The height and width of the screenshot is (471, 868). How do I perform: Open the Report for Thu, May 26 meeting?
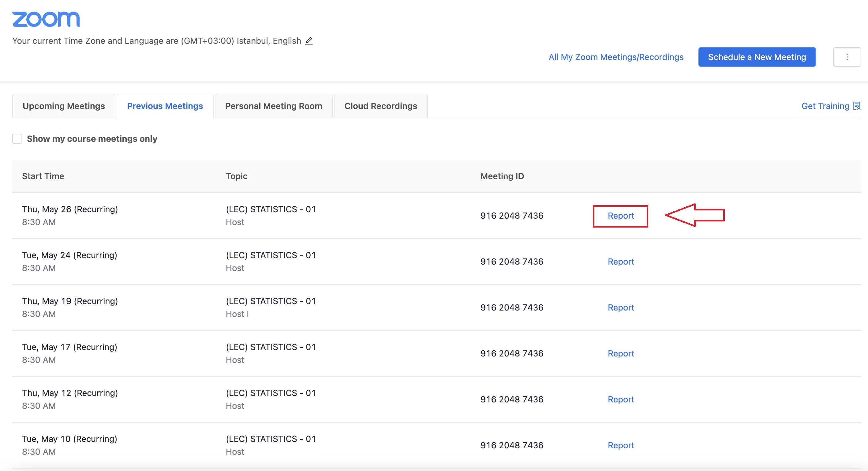[x=621, y=216]
